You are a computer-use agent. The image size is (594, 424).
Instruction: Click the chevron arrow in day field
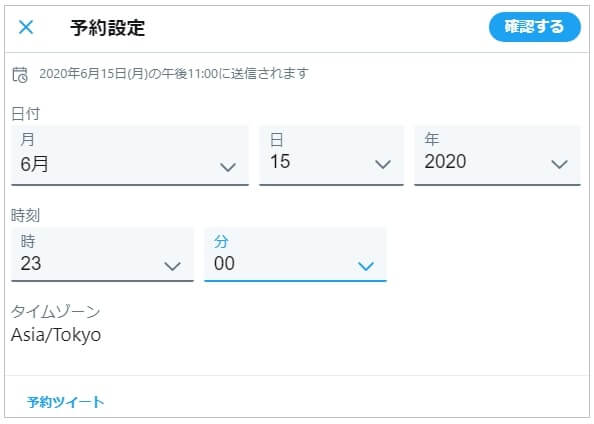(383, 164)
